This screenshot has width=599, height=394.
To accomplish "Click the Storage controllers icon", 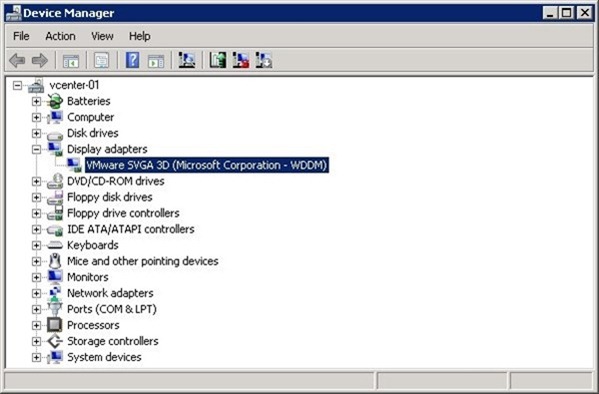I will (x=55, y=341).
